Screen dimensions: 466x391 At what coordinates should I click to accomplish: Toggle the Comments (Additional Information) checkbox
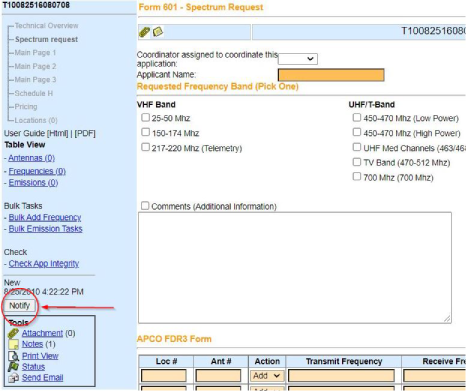(x=145, y=206)
